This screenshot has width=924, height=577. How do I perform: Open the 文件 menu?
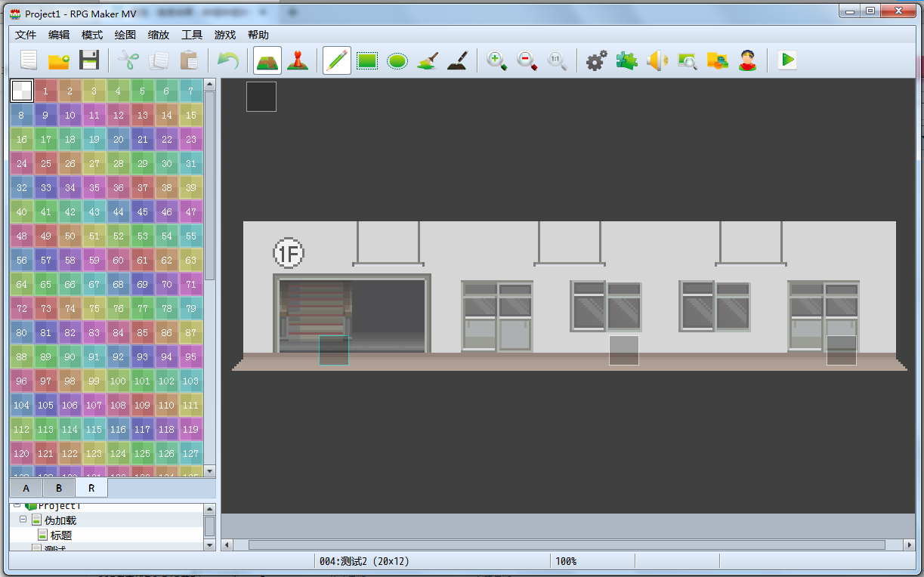[26, 35]
